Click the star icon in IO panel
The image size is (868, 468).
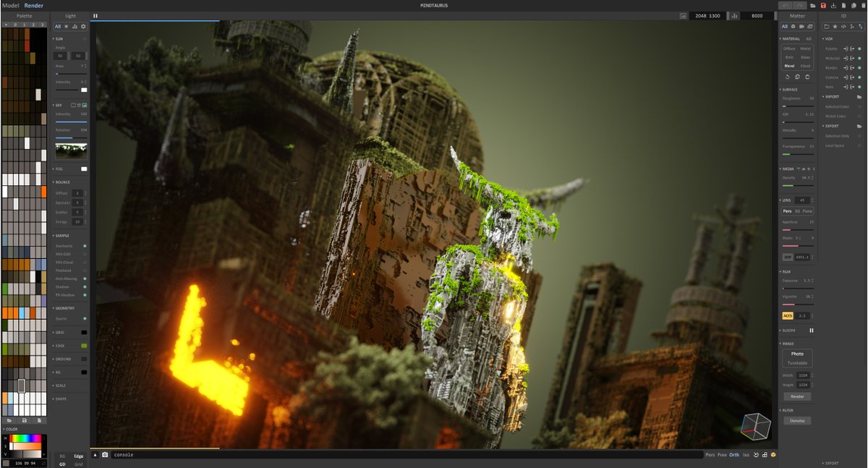click(x=835, y=26)
